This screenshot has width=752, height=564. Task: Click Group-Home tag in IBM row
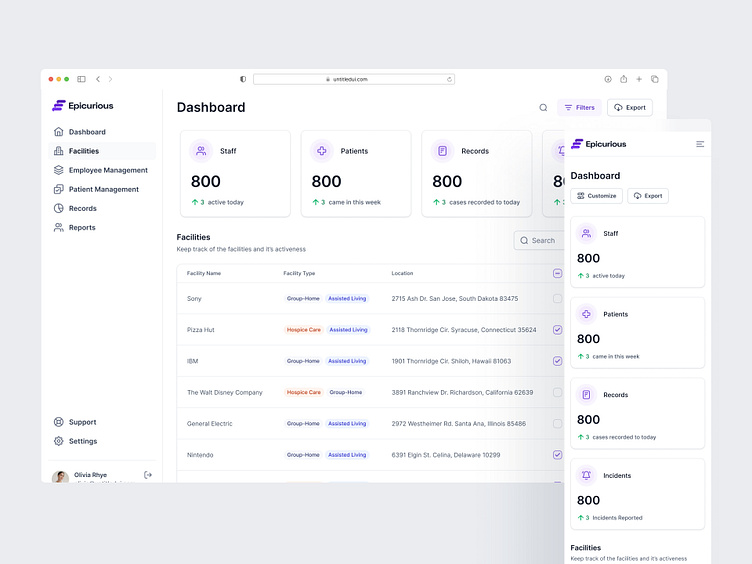pyautogui.click(x=303, y=361)
